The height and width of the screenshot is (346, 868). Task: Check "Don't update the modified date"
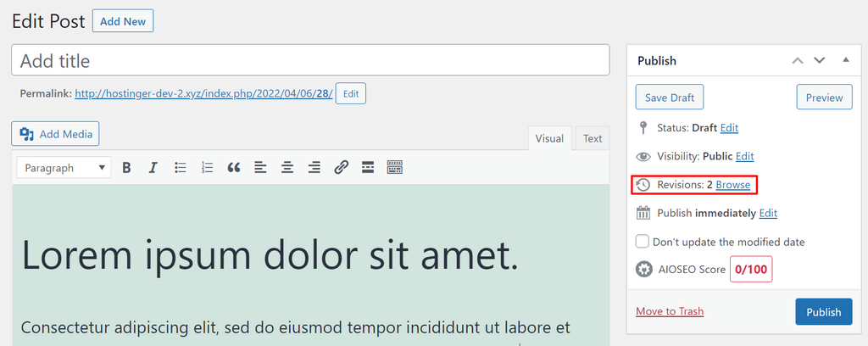pos(643,242)
